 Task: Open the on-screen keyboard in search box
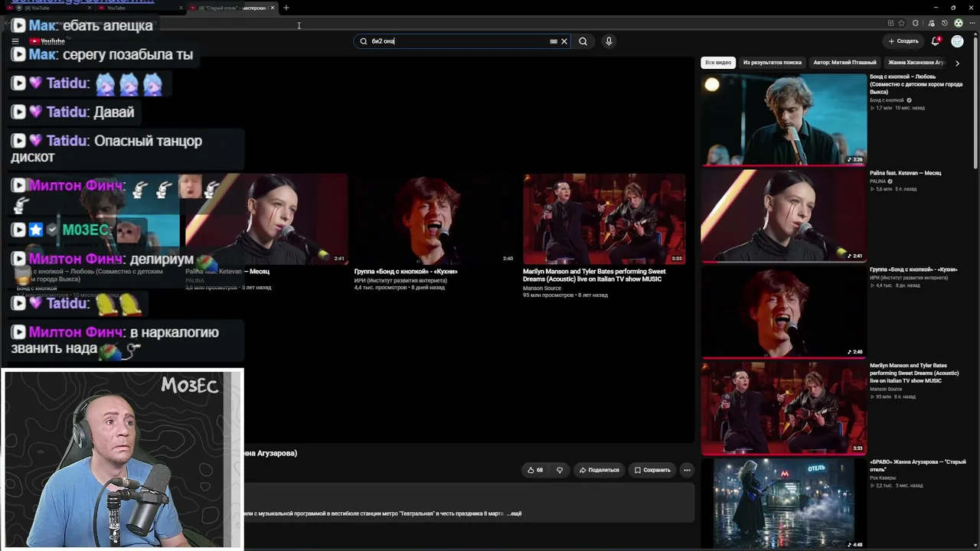(554, 41)
